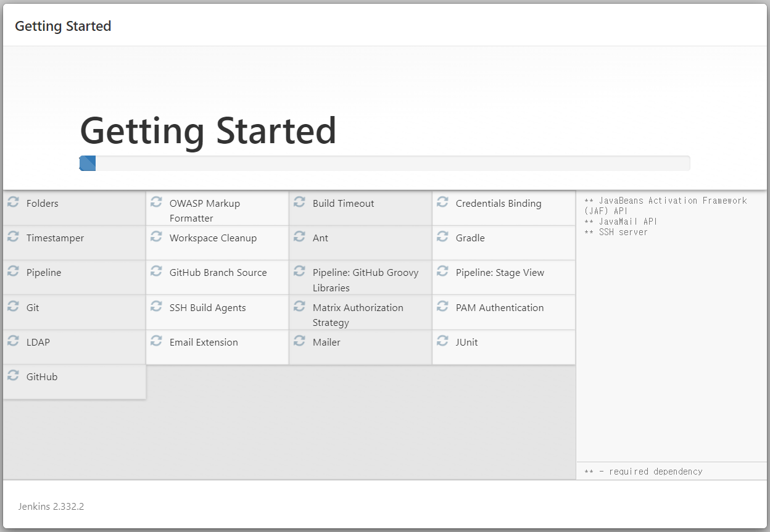
Task: Click the blue installation progress bar
Action: point(88,164)
